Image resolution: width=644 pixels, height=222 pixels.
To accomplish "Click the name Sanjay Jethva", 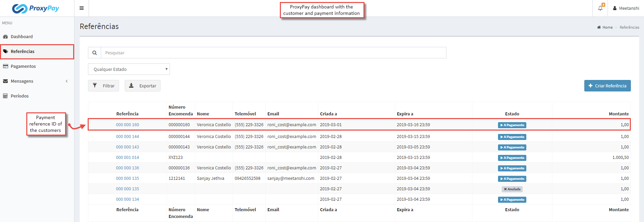I will click(210, 178).
